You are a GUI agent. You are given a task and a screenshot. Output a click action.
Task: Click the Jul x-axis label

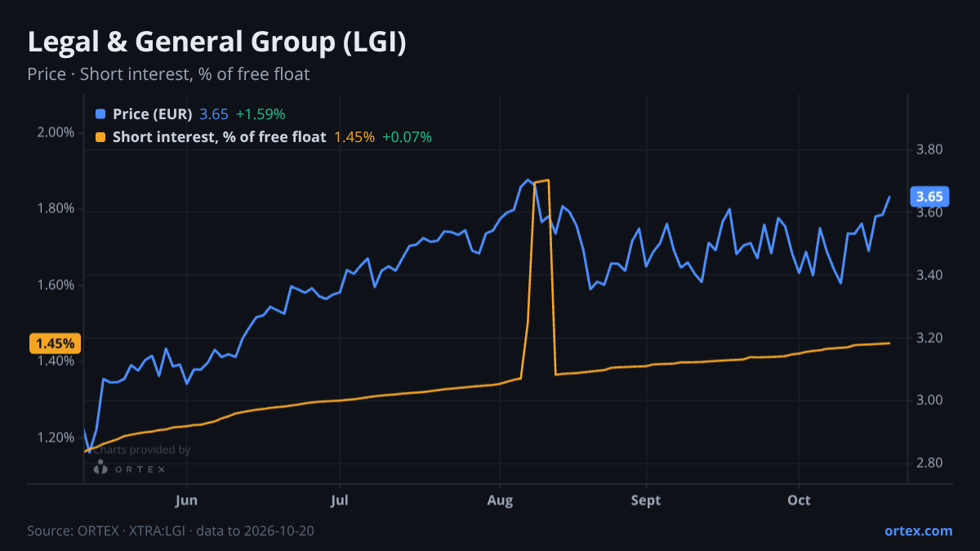coord(341,500)
